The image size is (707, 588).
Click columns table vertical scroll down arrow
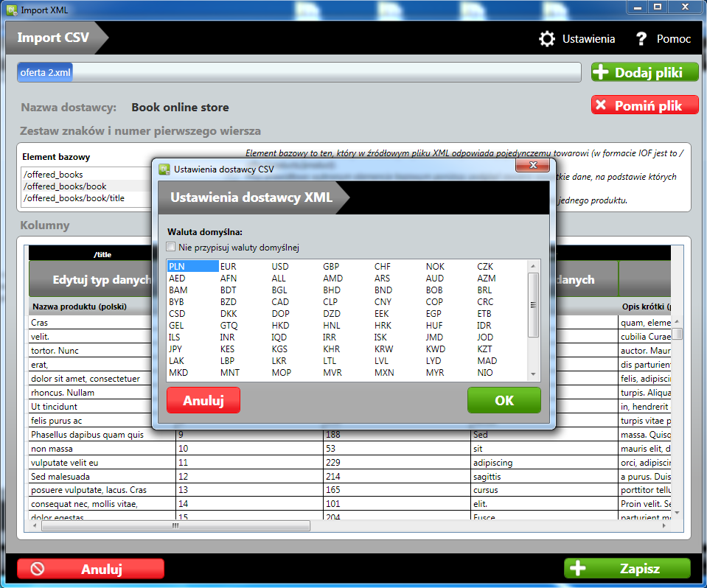click(677, 513)
